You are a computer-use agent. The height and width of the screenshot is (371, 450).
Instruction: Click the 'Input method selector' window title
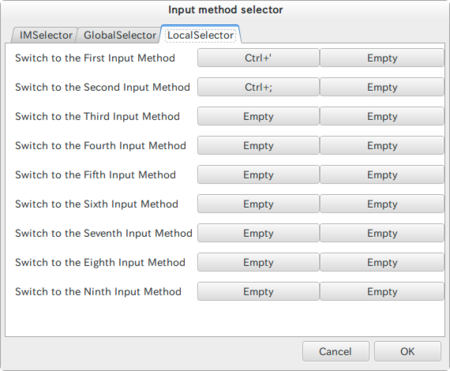[x=225, y=10]
